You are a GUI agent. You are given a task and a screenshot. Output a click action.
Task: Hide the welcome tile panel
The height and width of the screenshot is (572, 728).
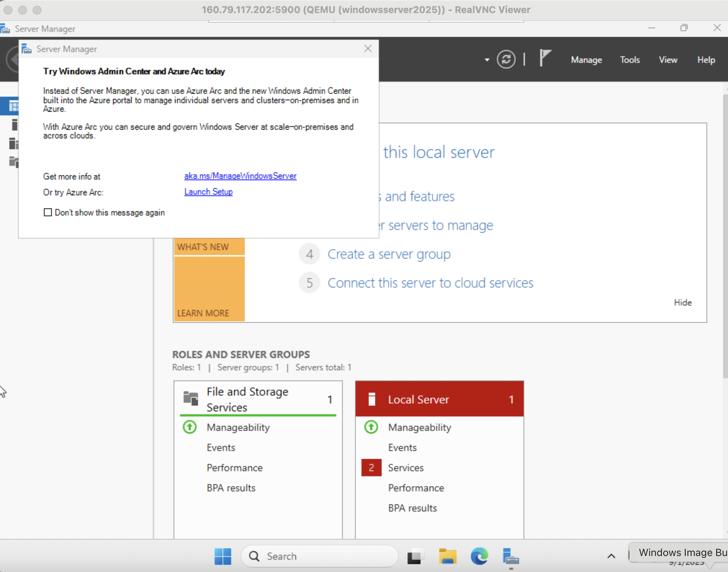coord(682,302)
